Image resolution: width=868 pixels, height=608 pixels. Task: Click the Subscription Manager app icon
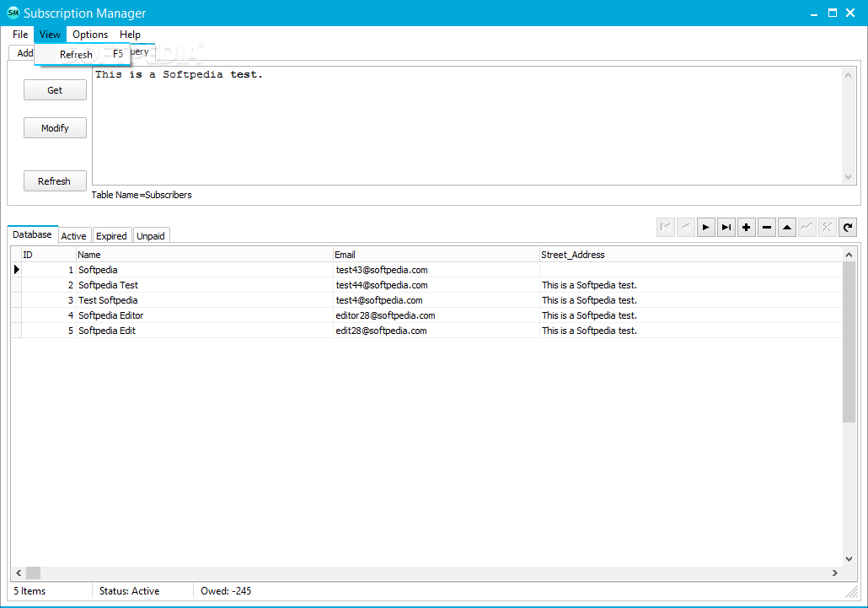[x=13, y=13]
